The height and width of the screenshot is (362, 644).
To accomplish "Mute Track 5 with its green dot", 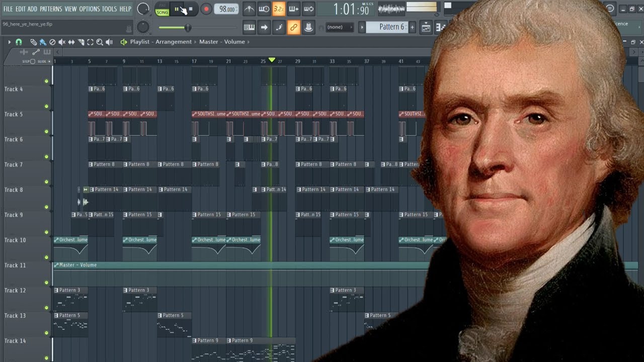I will (46, 132).
